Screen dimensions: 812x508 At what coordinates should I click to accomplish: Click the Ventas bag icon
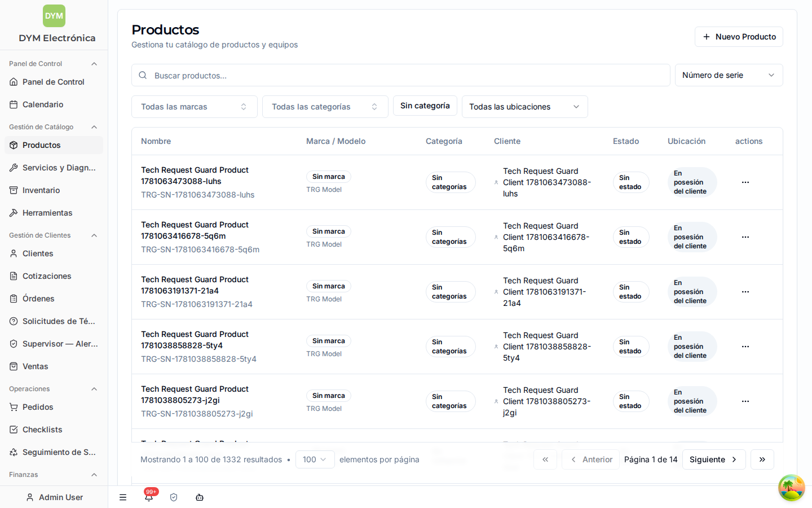pos(14,366)
